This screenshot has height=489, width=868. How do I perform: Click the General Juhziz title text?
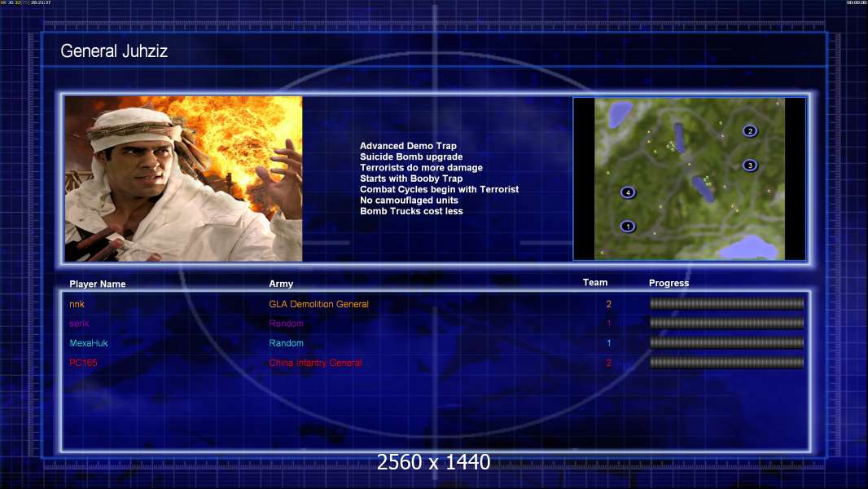113,51
